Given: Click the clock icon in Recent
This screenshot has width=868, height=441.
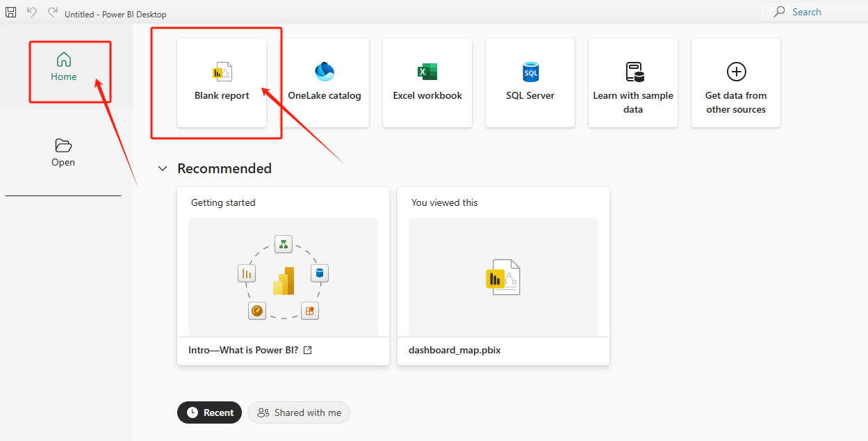Looking at the screenshot, I should [193, 412].
